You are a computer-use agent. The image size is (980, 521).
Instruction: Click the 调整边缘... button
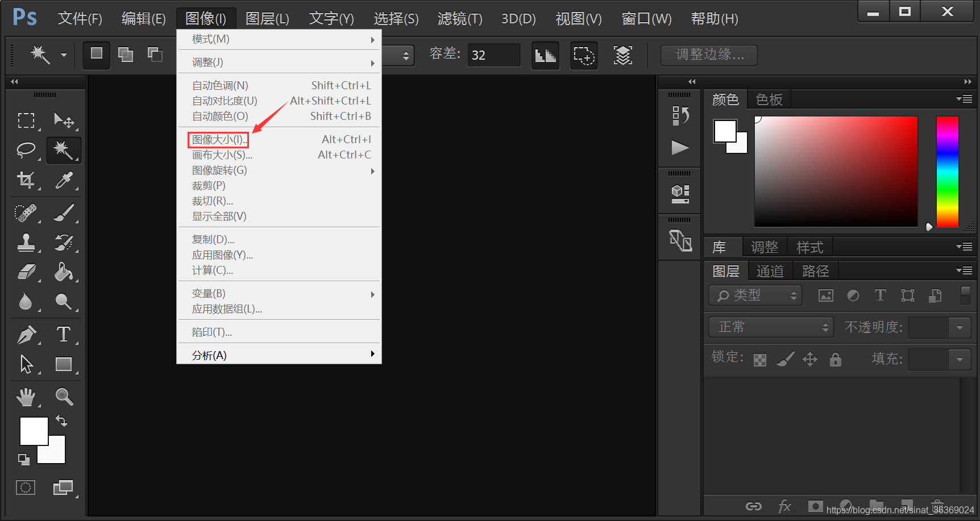click(709, 55)
